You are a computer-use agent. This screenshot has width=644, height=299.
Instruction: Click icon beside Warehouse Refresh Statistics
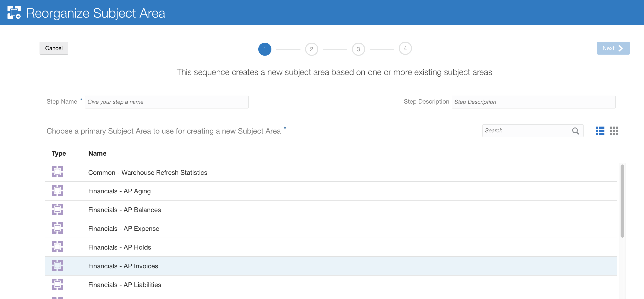pyautogui.click(x=57, y=172)
